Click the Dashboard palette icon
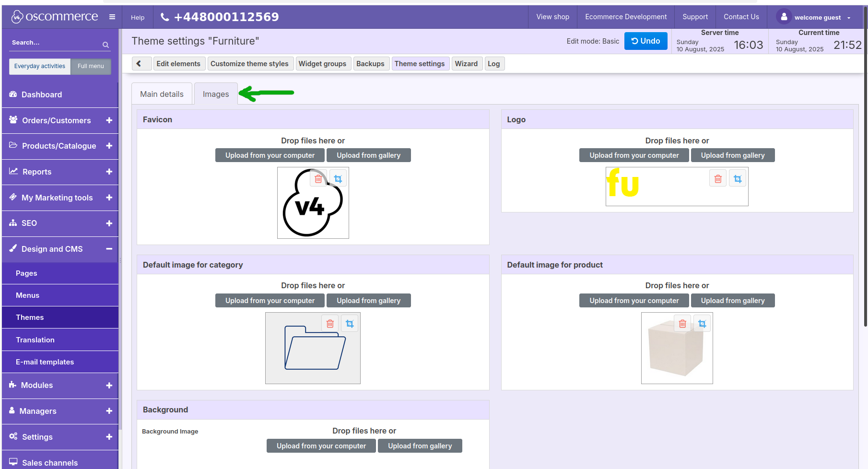 [13, 94]
